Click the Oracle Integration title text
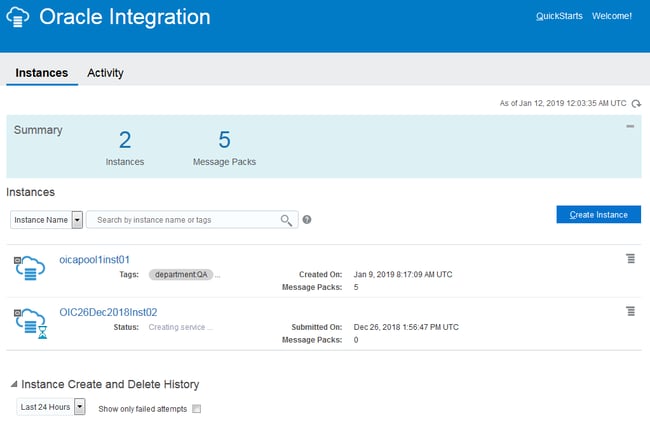This screenshot has width=650, height=425. point(125,17)
